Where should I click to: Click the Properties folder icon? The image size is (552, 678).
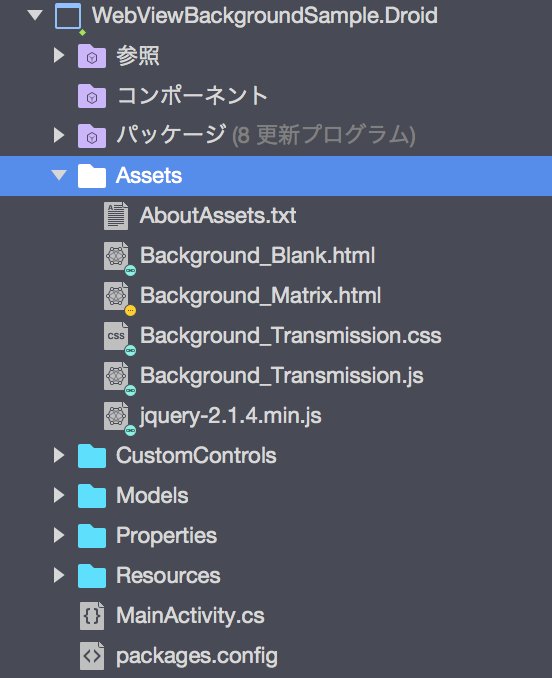click(92, 536)
